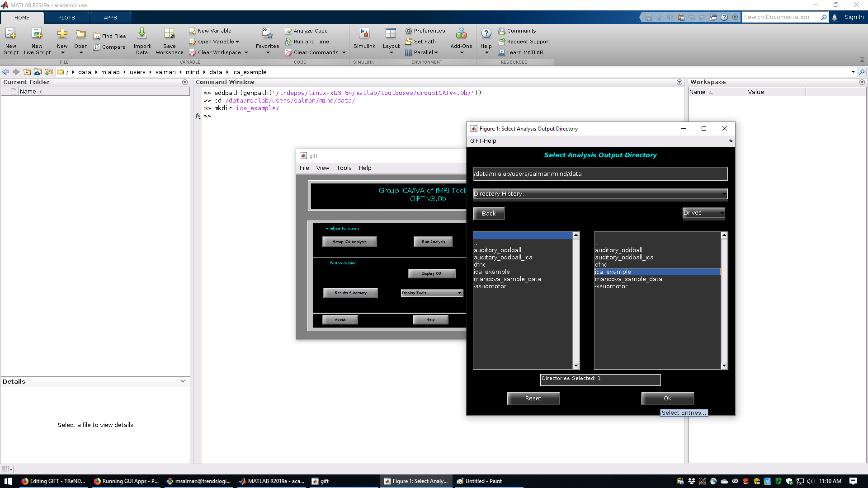Click Analyze Code
Screen dimensions: 868x488
(306, 31)
